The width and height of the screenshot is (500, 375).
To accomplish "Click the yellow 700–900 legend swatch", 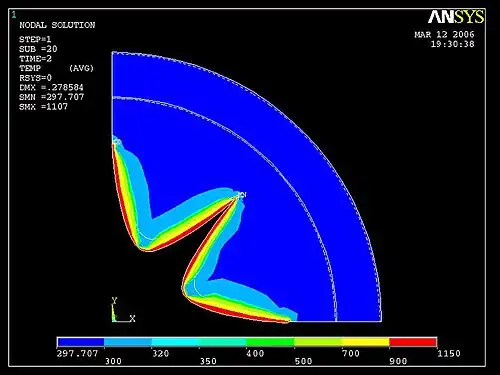I will click(366, 342).
